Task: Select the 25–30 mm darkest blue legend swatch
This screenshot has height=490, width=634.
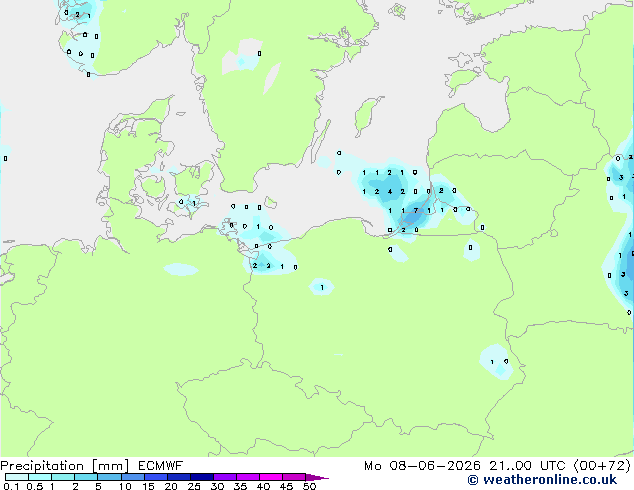Action: [201, 477]
